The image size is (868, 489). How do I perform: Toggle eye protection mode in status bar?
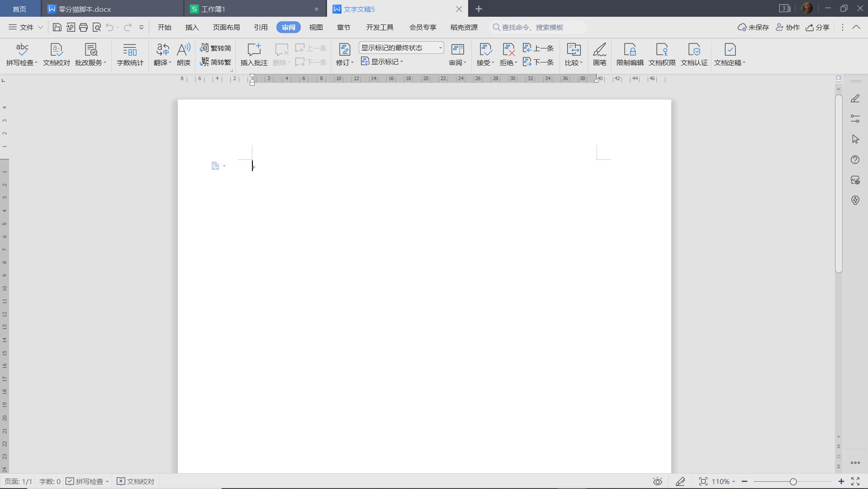point(657,481)
